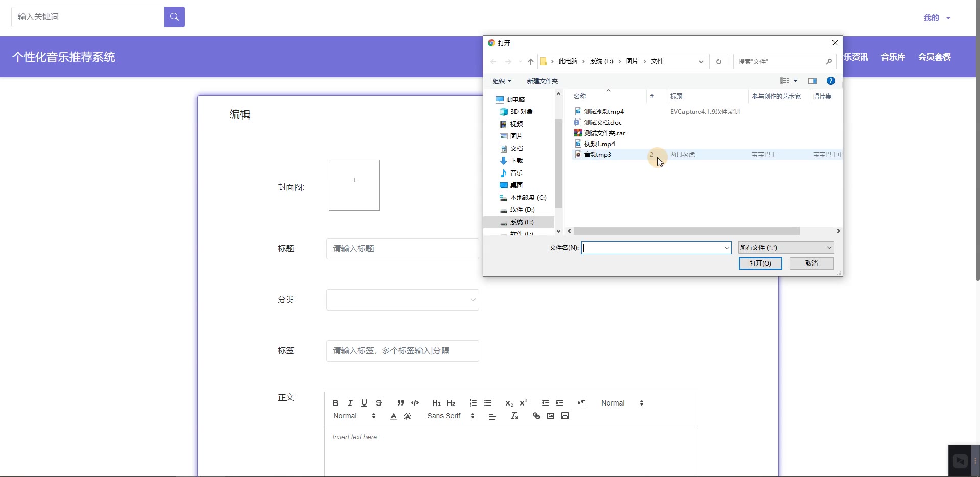This screenshot has height=477, width=980.
Task: Focus the 标签 tags input field
Action: 403,351
